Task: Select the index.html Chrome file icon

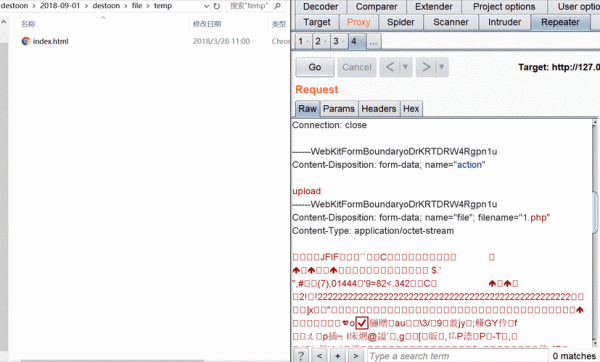Action: tap(26, 41)
